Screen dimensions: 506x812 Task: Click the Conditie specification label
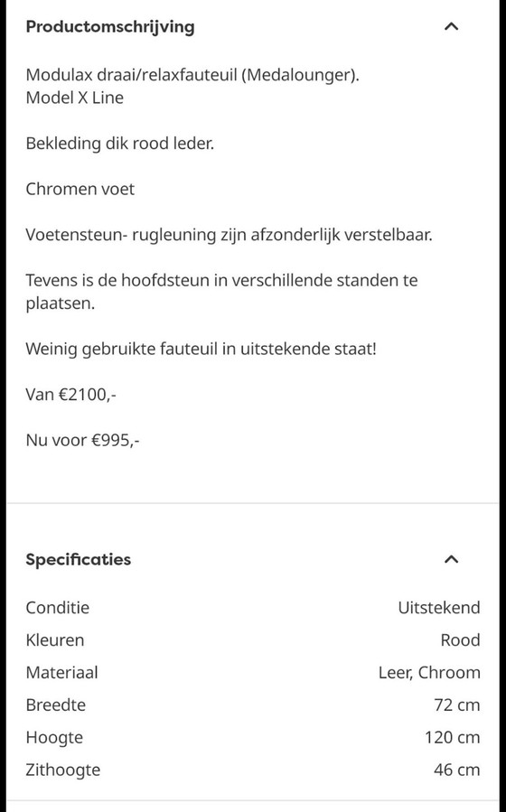(x=58, y=608)
